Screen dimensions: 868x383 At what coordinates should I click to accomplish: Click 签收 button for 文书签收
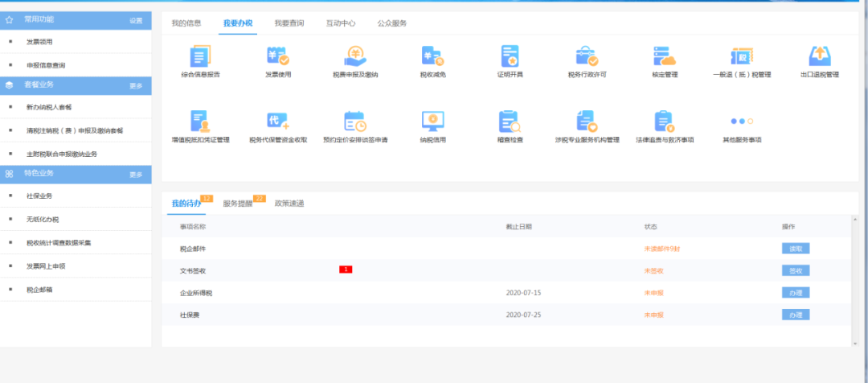click(796, 270)
